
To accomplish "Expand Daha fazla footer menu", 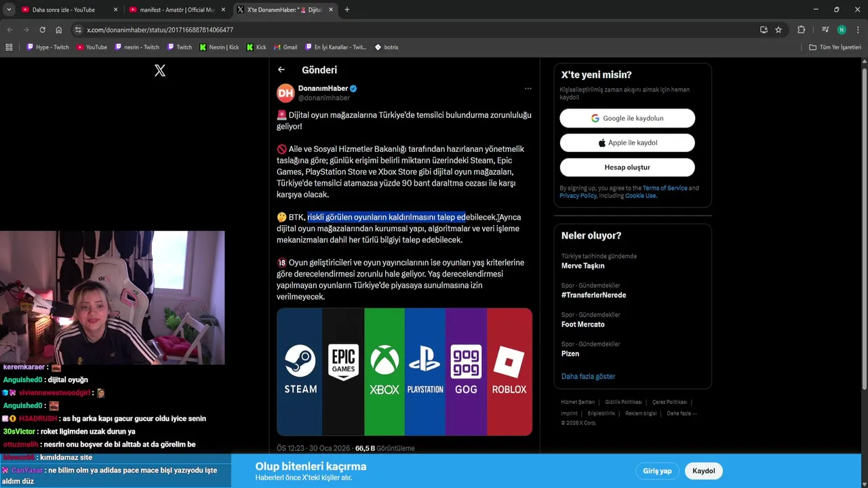I will pyautogui.click(x=682, y=413).
